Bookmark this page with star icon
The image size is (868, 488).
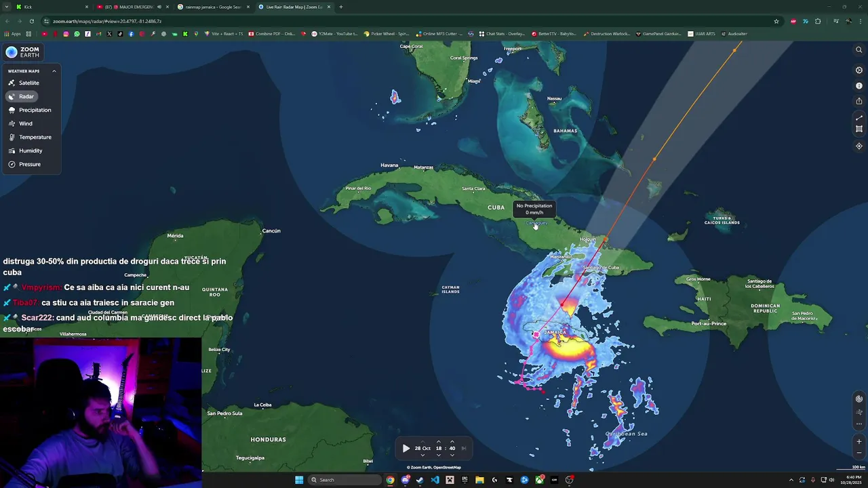click(x=776, y=21)
